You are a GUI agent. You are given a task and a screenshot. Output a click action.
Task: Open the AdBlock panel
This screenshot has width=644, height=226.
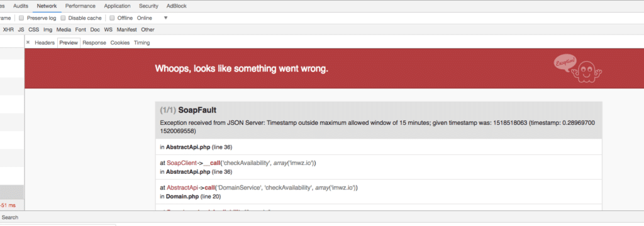coord(175,6)
